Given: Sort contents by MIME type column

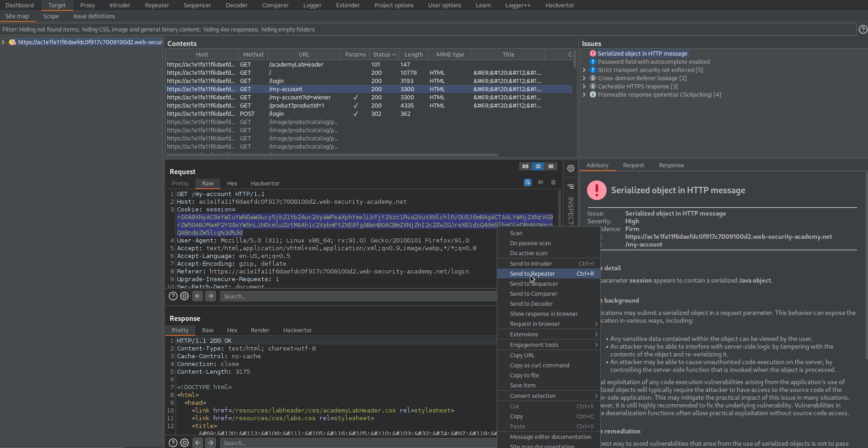Looking at the screenshot, I should click(450, 55).
